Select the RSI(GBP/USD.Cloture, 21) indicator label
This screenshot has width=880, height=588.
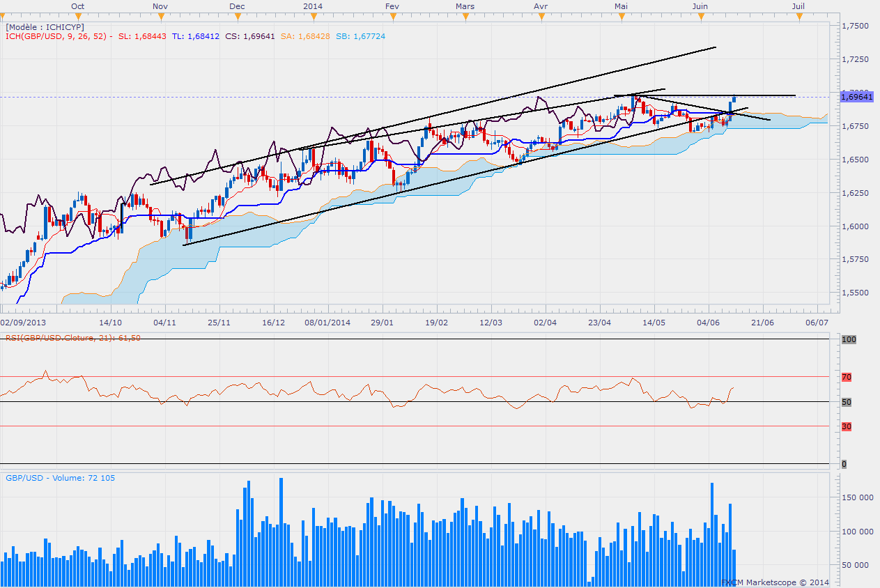click(73, 338)
